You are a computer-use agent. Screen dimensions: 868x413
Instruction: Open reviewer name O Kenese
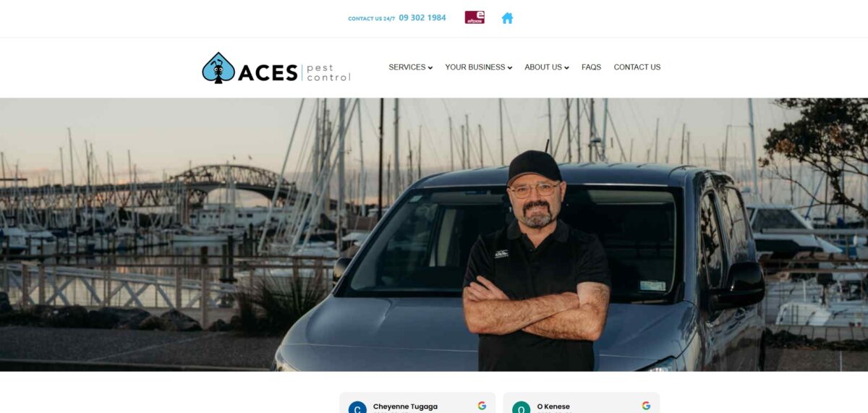pos(553,406)
